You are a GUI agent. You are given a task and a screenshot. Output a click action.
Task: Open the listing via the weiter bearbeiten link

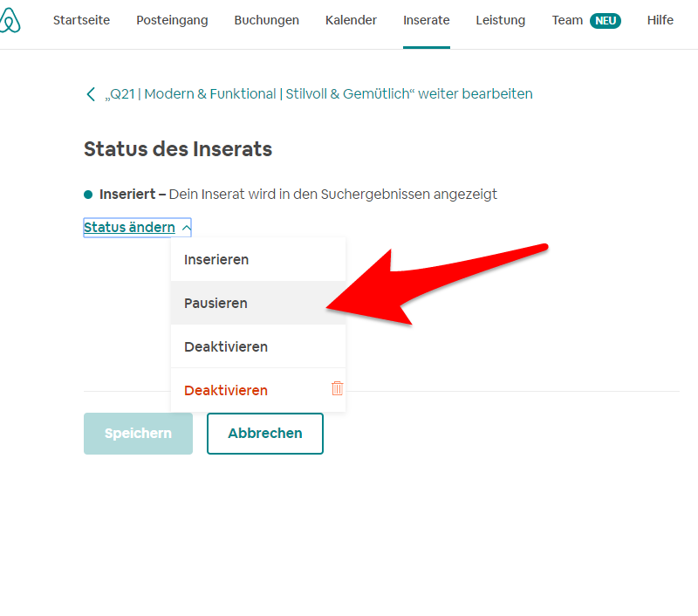coord(318,93)
